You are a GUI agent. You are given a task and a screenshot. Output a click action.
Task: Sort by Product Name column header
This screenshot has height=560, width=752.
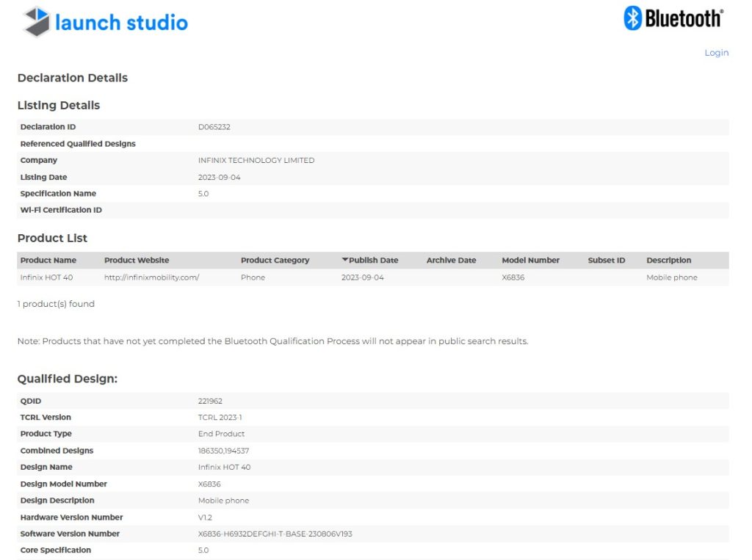(x=48, y=261)
